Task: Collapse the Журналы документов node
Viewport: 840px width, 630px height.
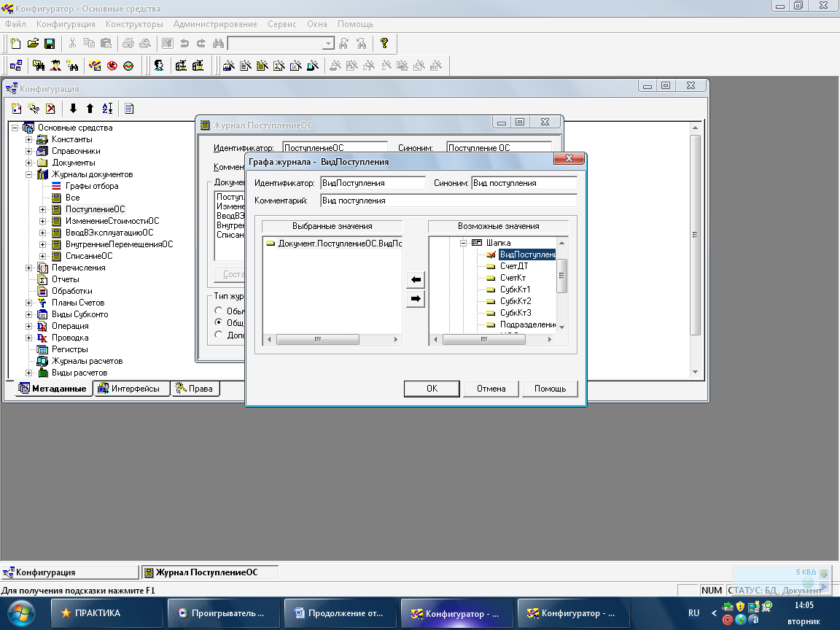Action: click(x=29, y=175)
